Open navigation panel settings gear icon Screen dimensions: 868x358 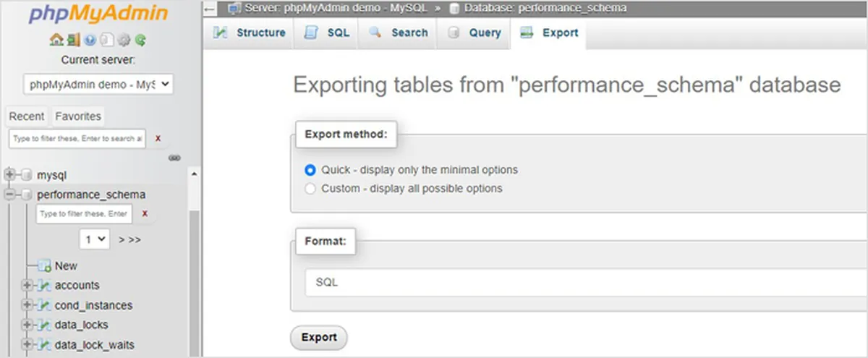point(123,41)
